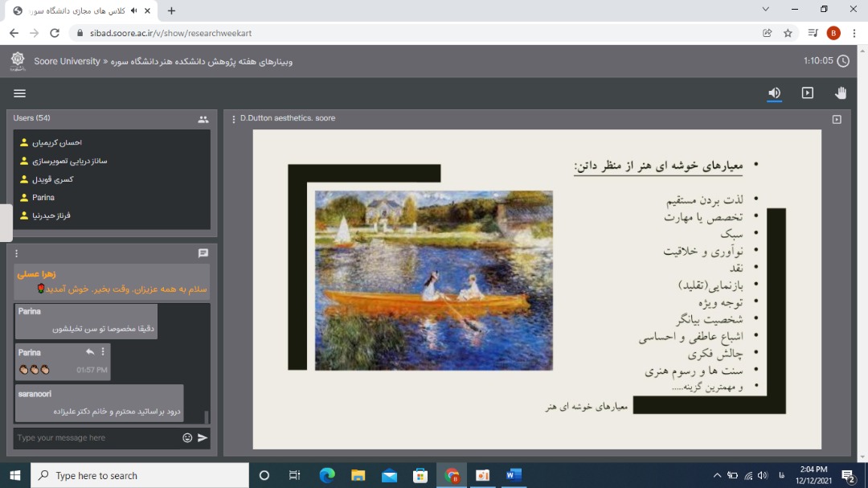Open the hamburger main menu
This screenshot has height=488, width=868.
coord(19,93)
